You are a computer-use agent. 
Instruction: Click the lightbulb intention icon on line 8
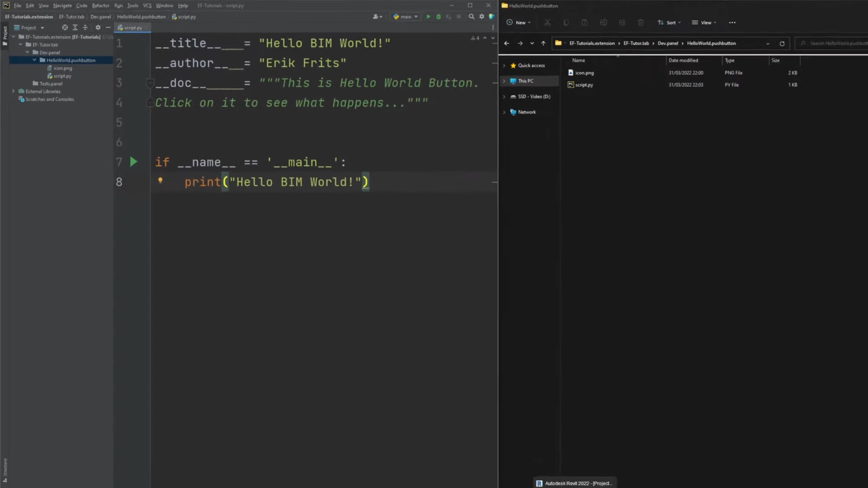coord(160,181)
